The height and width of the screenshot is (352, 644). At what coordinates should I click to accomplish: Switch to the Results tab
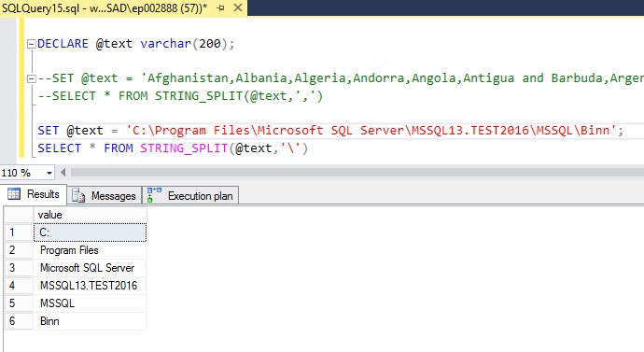pyautogui.click(x=34, y=194)
